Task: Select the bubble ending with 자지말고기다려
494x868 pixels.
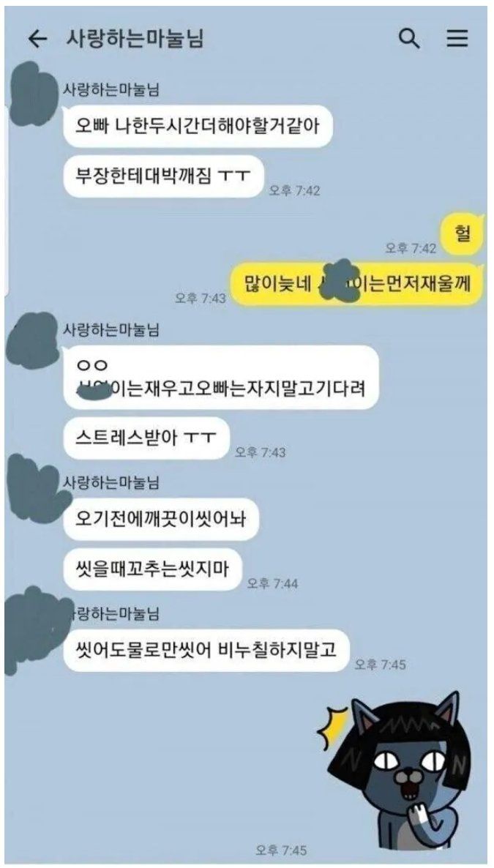Action: click(x=221, y=378)
